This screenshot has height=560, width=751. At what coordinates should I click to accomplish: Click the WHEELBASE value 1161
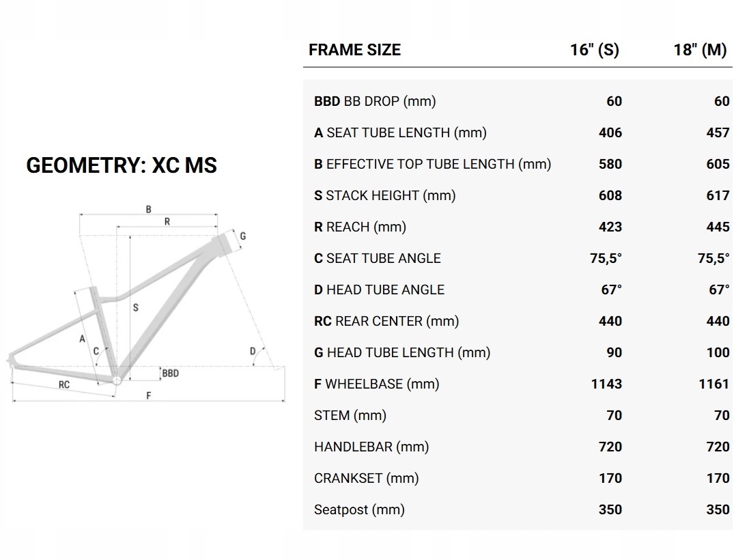click(713, 384)
